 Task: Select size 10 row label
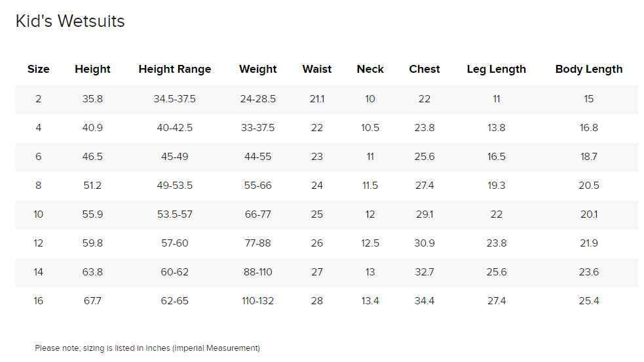coord(38,214)
